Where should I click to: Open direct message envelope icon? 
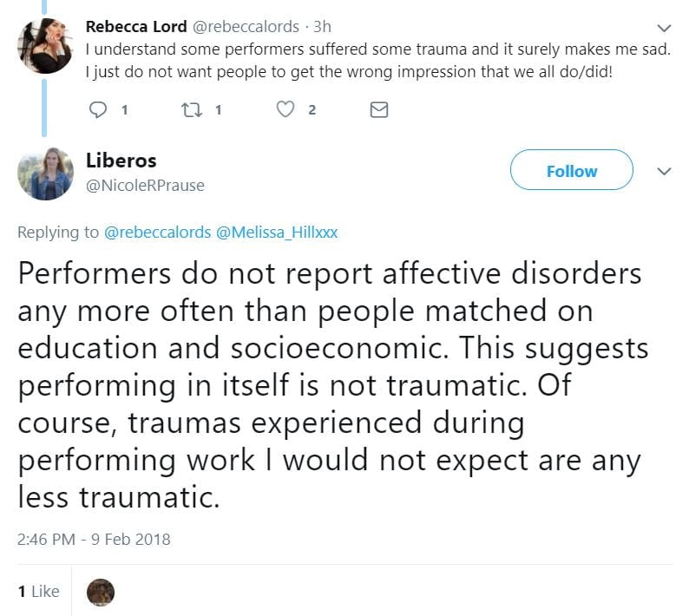point(379,110)
